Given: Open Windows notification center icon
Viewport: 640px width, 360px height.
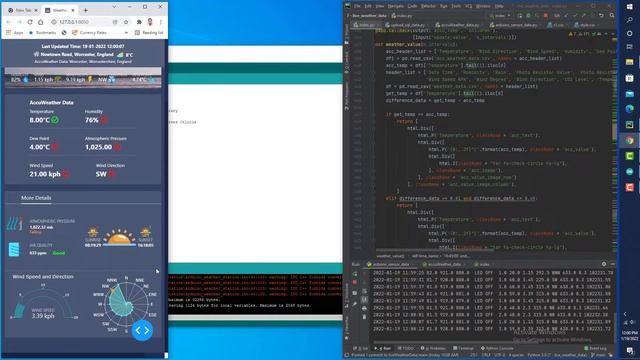Looking at the screenshot, I should click(629, 351).
